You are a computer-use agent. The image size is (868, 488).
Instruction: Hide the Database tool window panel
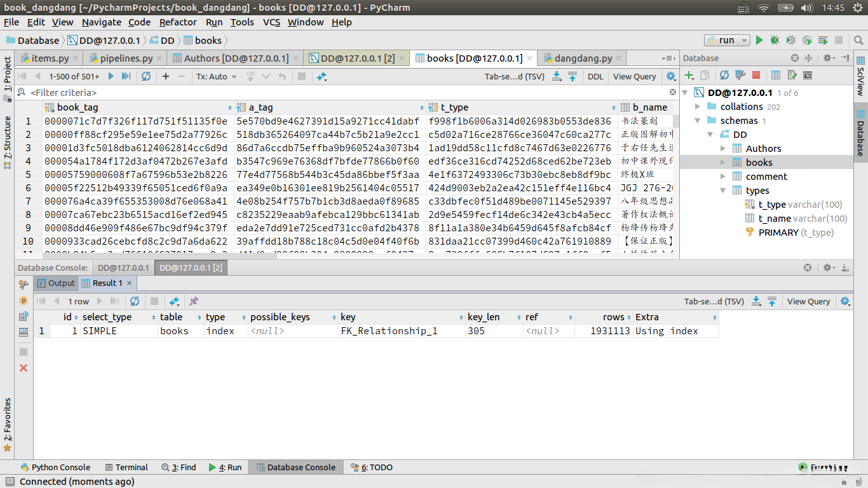pyautogui.click(x=845, y=58)
